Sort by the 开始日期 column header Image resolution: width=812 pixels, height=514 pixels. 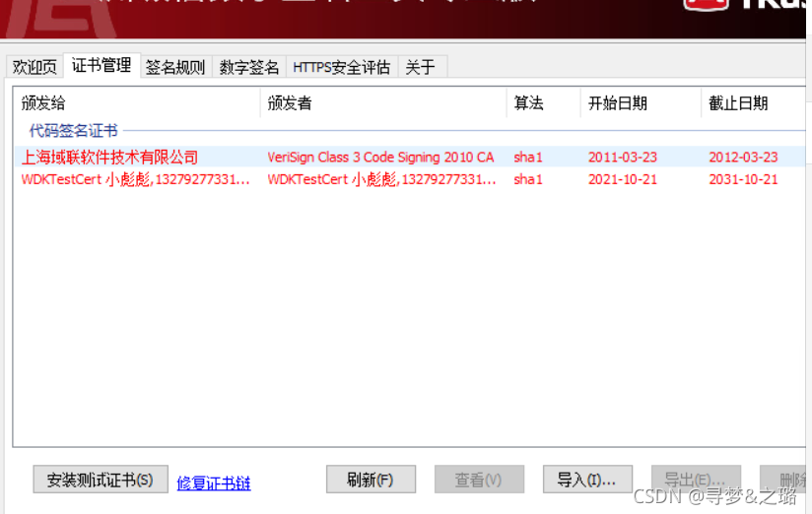[x=641, y=103]
